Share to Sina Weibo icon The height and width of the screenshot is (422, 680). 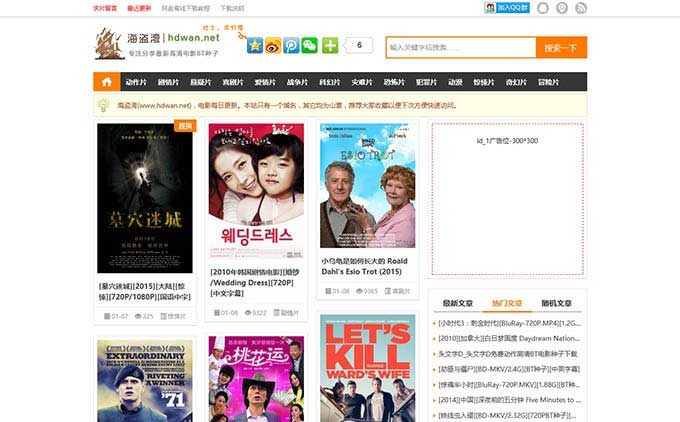point(273,46)
